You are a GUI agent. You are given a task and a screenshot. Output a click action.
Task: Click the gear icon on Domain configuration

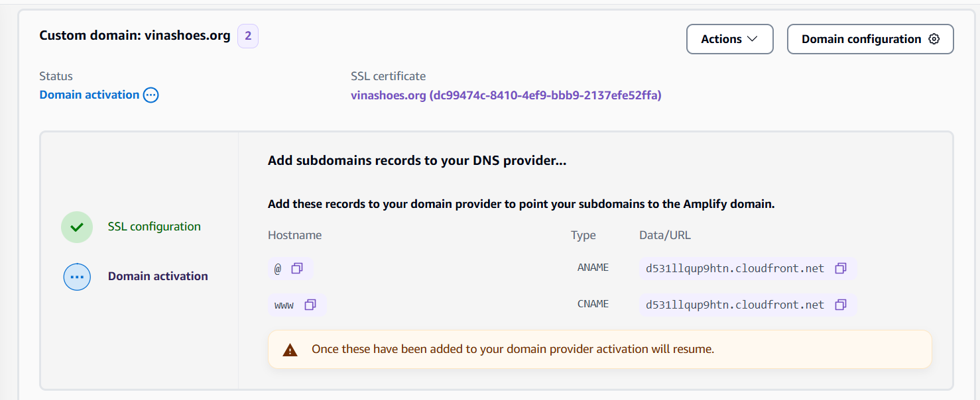tap(934, 39)
